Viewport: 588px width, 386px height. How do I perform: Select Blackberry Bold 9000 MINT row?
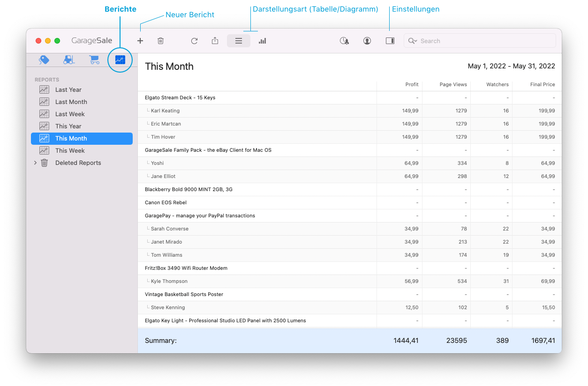coord(349,189)
